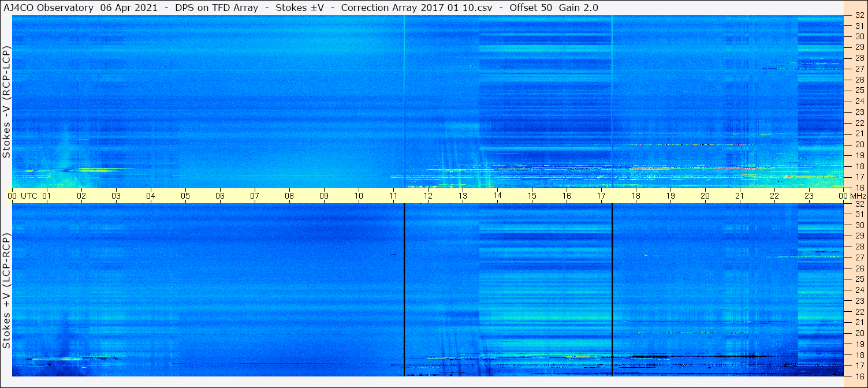Select the 12 hour tick label
The image size is (868, 388).
428,196
